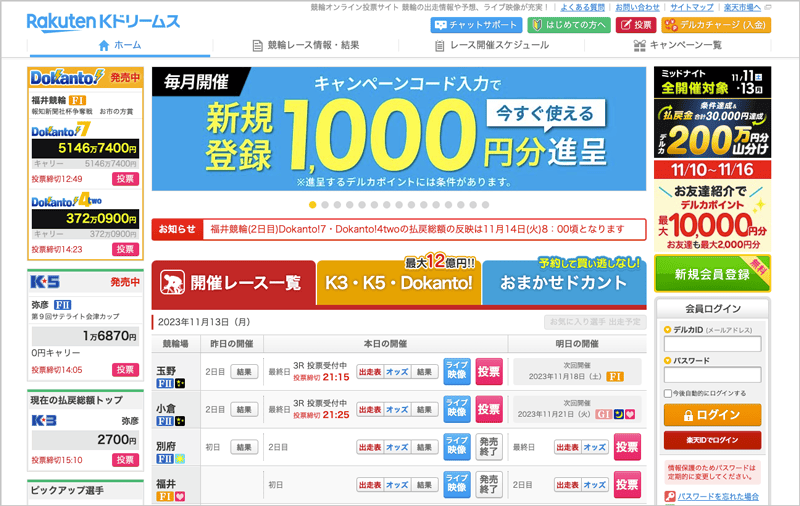Viewport: 800px width, 506px height.
Task: Select the first carousel dot indicator
Action: tap(313, 205)
